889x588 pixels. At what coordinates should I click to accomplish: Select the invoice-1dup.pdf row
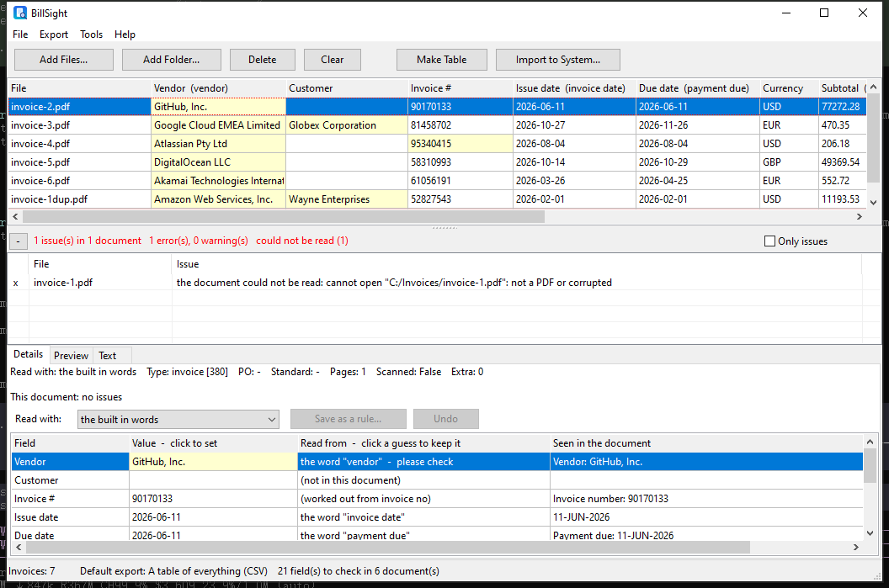(437, 199)
